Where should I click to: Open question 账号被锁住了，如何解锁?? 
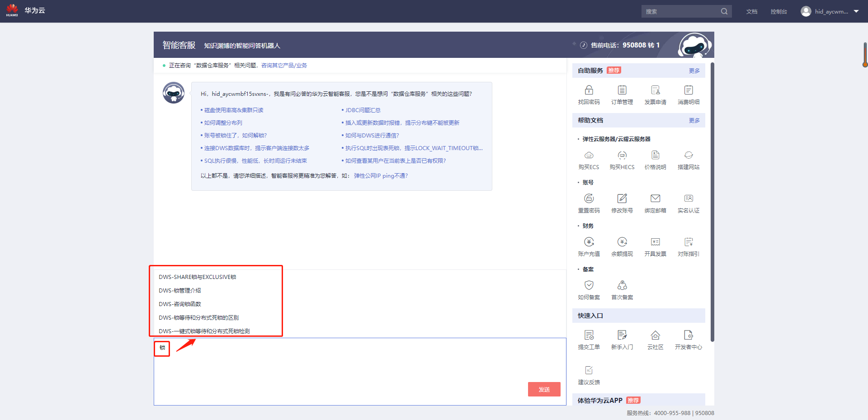(x=236, y=136)
